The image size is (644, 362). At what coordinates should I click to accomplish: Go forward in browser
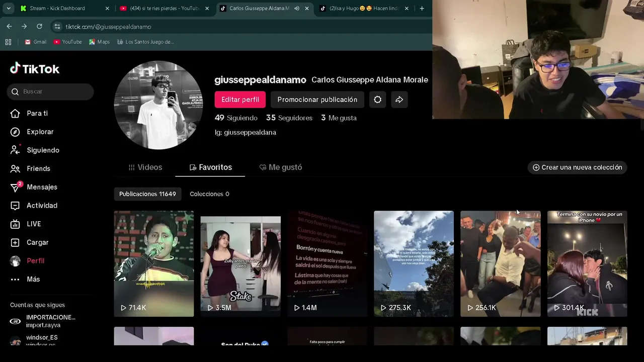point(24,26)
